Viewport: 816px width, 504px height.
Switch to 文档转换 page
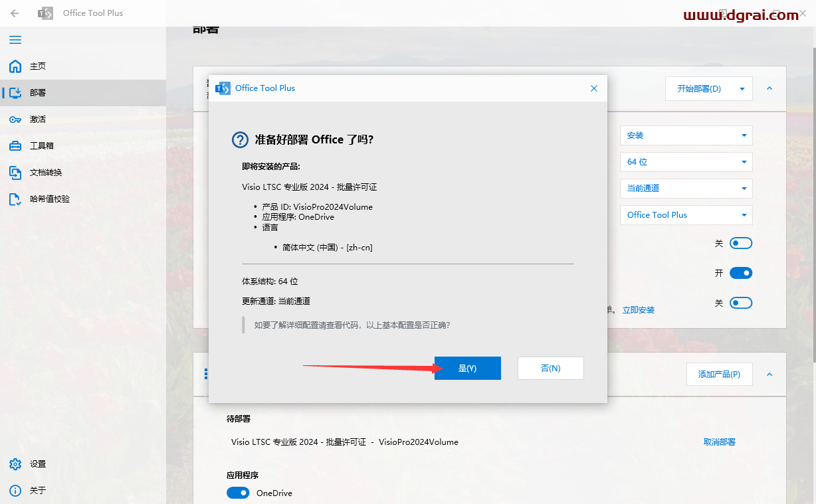point(83,173)
